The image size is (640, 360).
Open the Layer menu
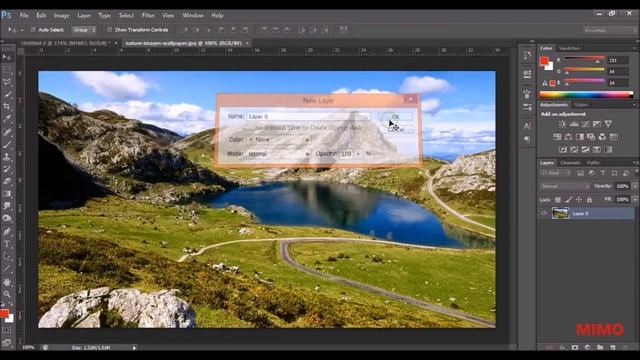[x=84, y=16]
